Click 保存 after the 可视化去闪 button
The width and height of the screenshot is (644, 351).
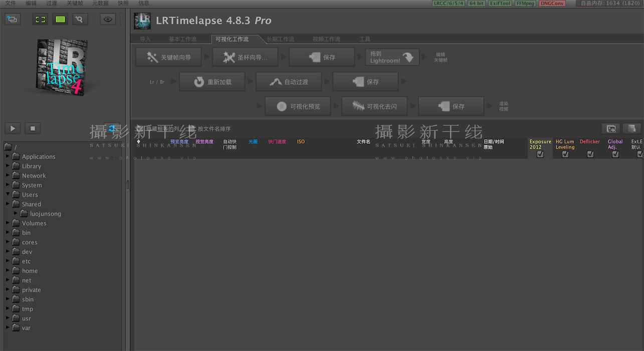[x=451, y=106]
